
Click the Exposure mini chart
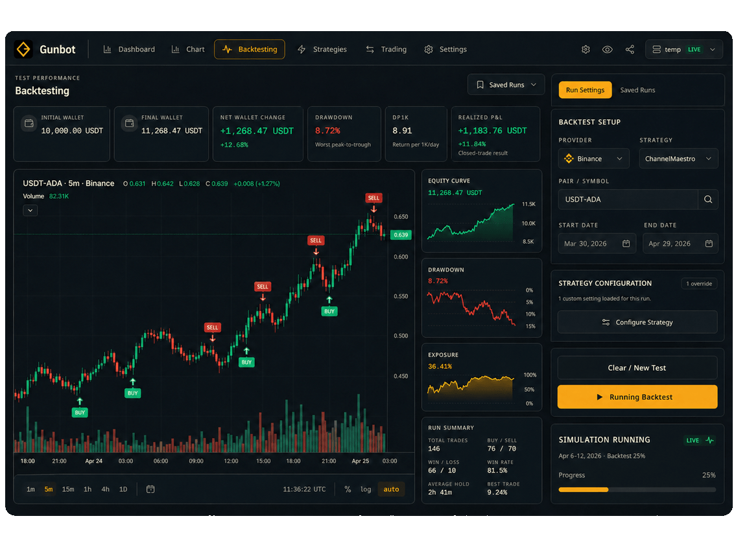tap(471, 388)
